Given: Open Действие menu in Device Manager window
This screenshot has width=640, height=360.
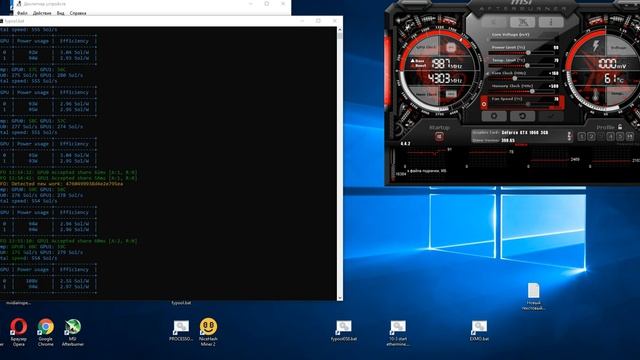Looking at the screenshot, I should (42, 13).
